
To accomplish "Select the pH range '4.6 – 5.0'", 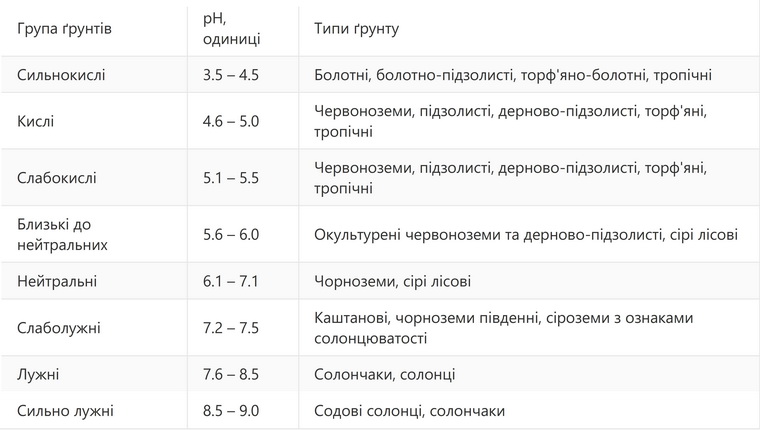I will [230, 122].
